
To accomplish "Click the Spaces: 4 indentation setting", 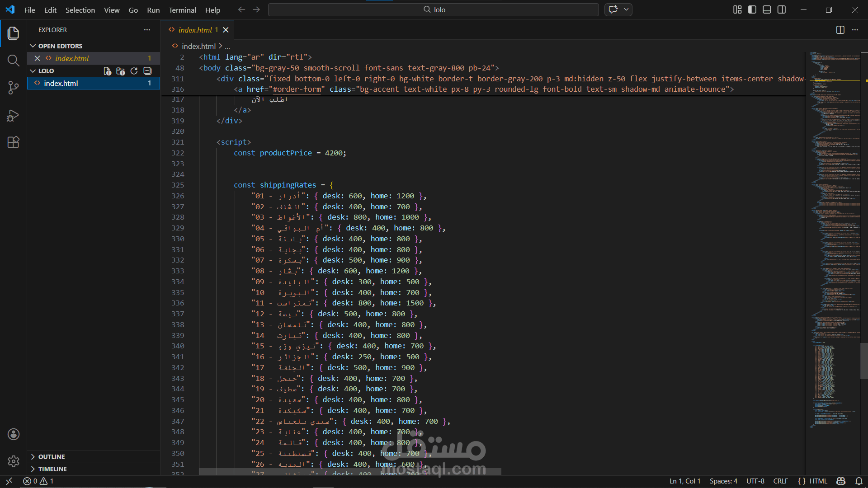I will [723, 481].
